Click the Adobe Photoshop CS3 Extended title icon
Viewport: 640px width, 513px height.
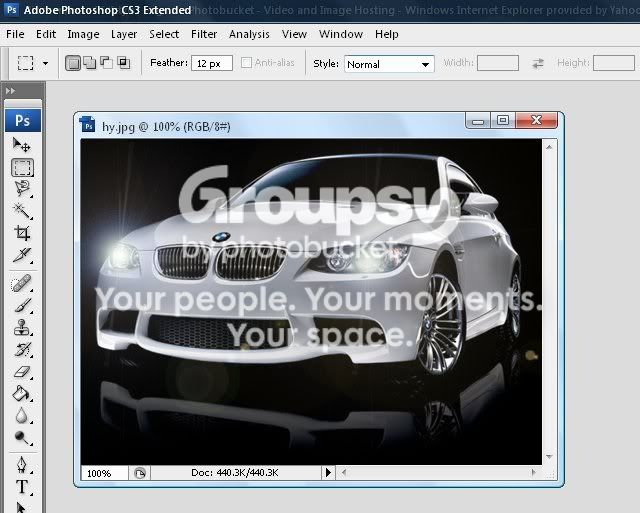pyautogui.click(x=12, y=9)
